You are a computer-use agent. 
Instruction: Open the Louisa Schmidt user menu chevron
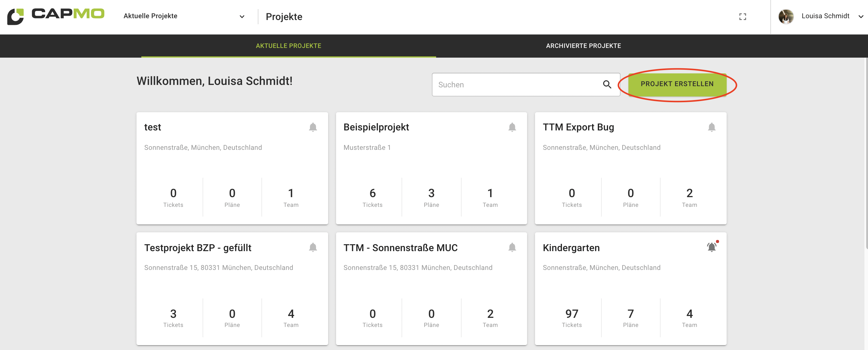(861, 16)
